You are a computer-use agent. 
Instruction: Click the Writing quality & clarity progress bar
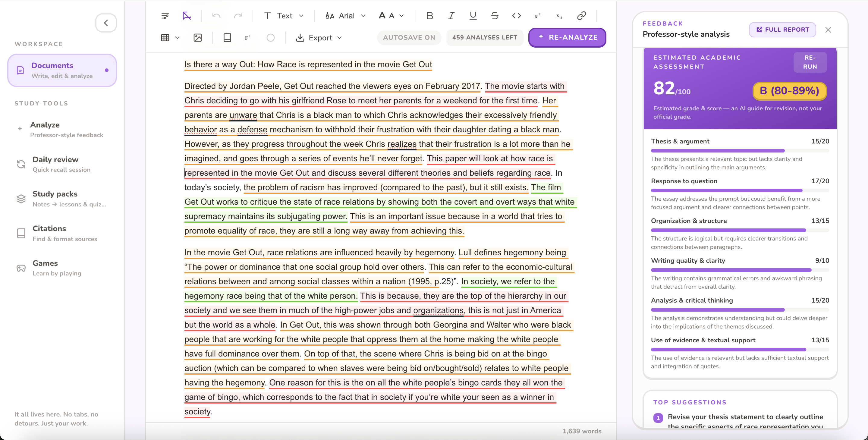[x=740, y=270]
